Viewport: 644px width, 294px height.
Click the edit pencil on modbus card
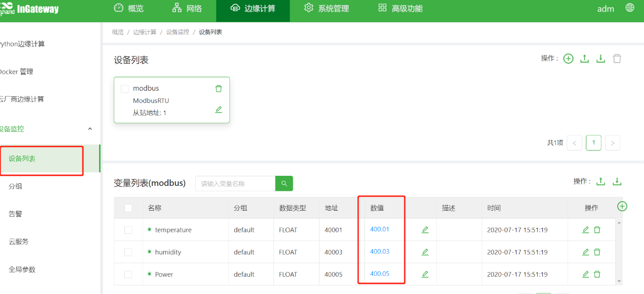pyautogui.click(x=218, y=110)
